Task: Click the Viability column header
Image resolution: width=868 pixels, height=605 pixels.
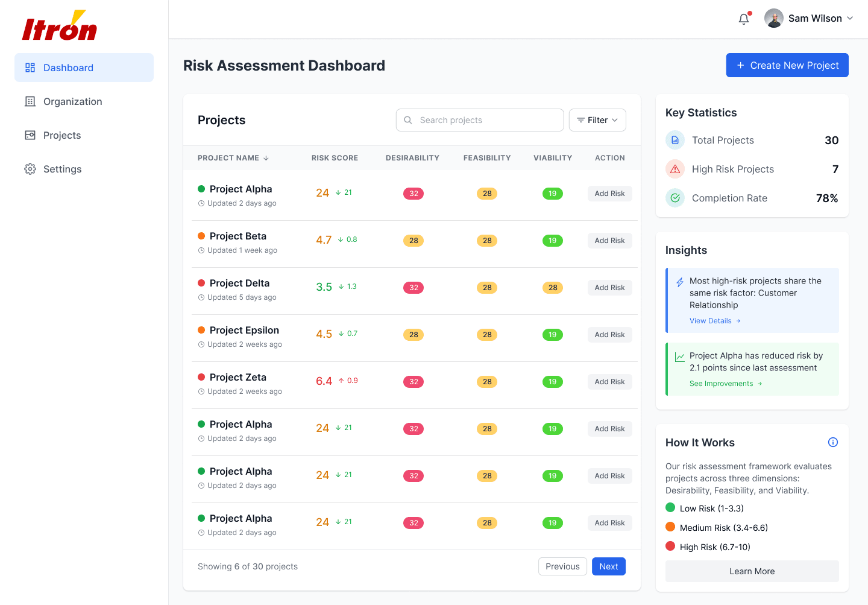Action: coord(553,158)
